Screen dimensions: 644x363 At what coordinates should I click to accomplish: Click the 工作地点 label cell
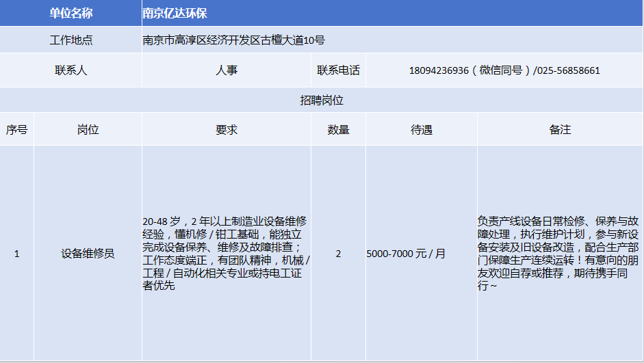(x=71, y=40)
